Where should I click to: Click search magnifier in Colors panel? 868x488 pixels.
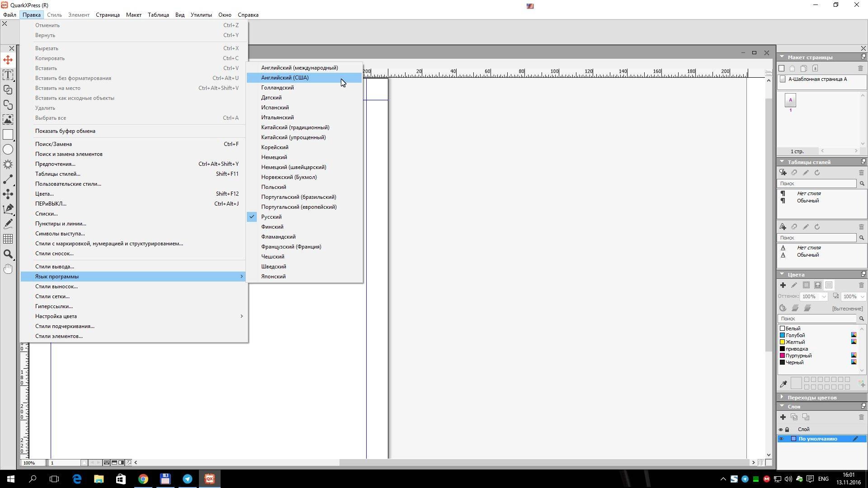[x=862, y=319]
